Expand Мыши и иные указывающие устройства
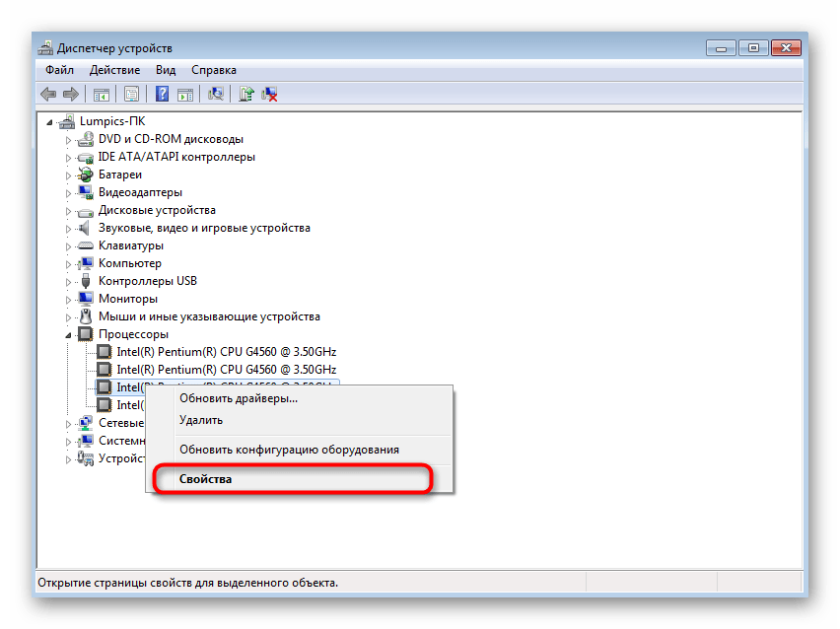Viewport: 840px width, 629px height. coord(68,317)
